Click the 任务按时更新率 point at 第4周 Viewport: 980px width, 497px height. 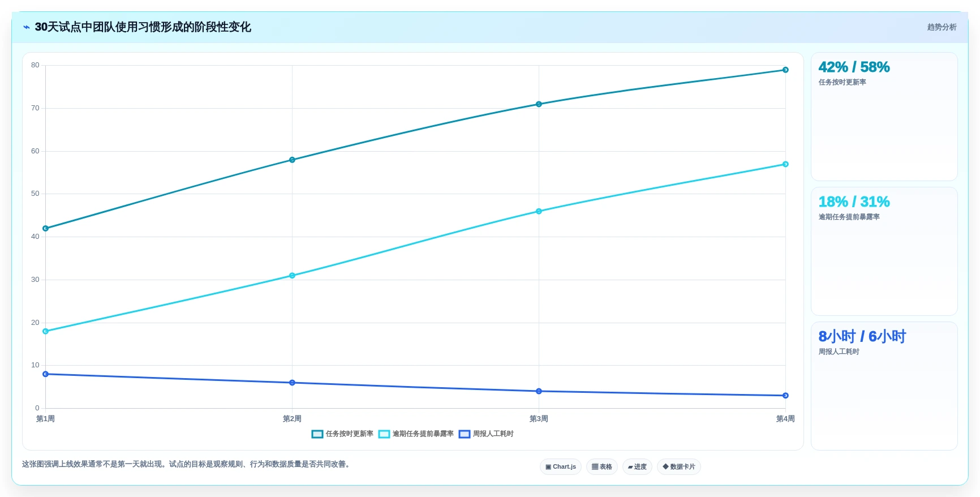pos(785,70)
